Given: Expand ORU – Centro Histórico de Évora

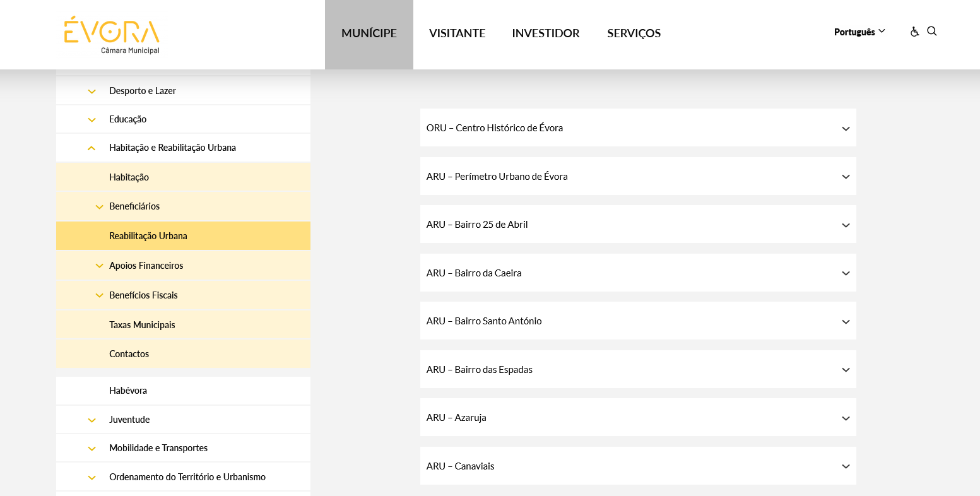Looking at the screenshot, I should pos(638,127).
